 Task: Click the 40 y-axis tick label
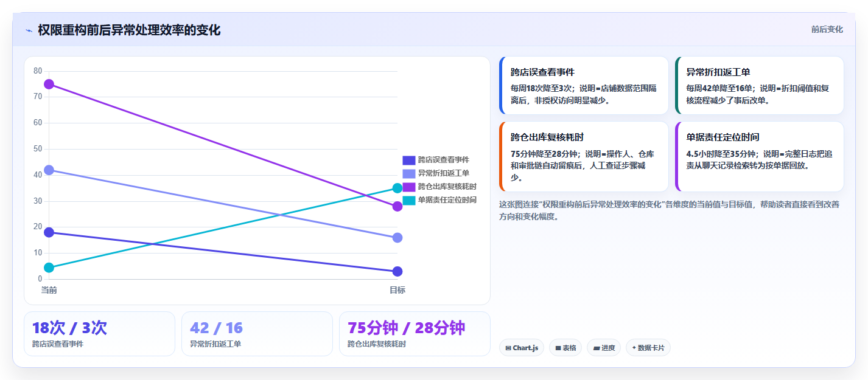click(x=38, y=174)
